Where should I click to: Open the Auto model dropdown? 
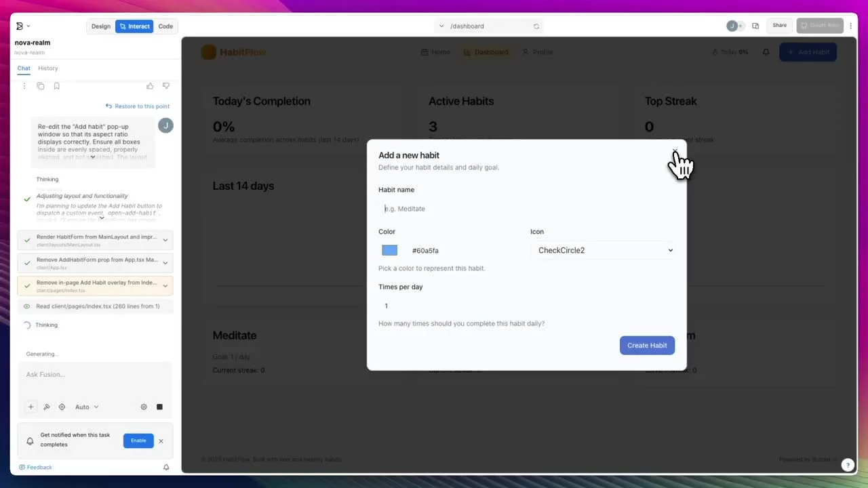87,407
